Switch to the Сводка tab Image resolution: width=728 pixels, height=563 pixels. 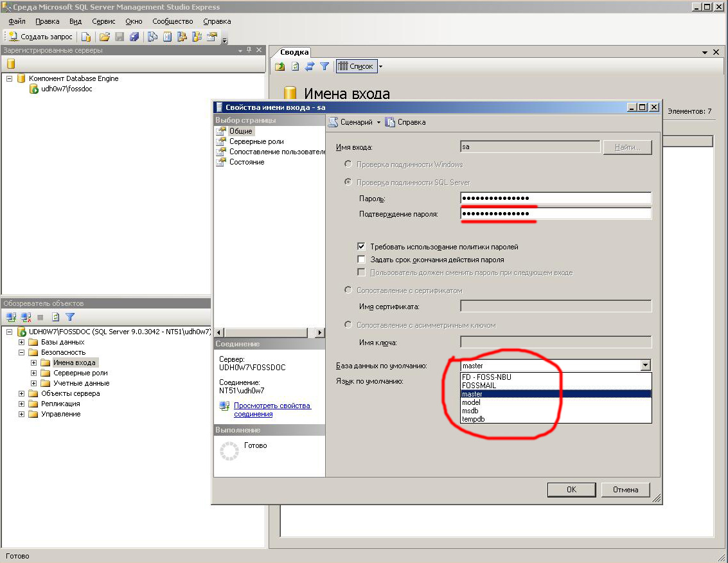point(294,52)
